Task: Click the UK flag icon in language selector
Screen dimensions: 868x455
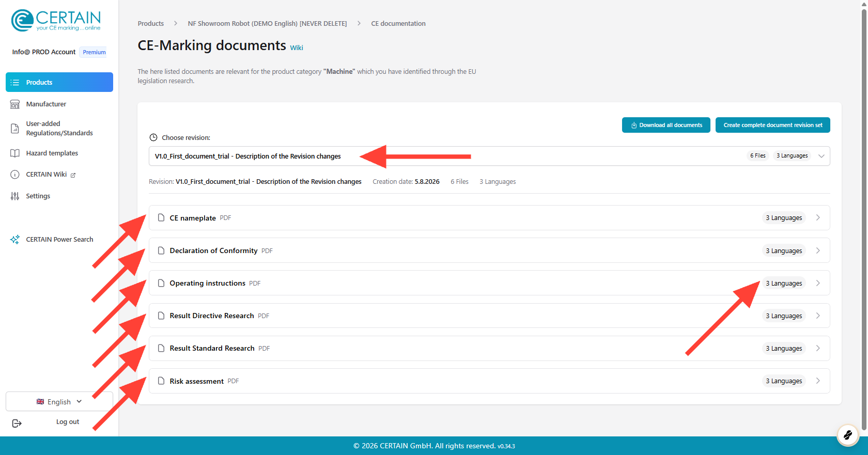Action: pos(40,402)
